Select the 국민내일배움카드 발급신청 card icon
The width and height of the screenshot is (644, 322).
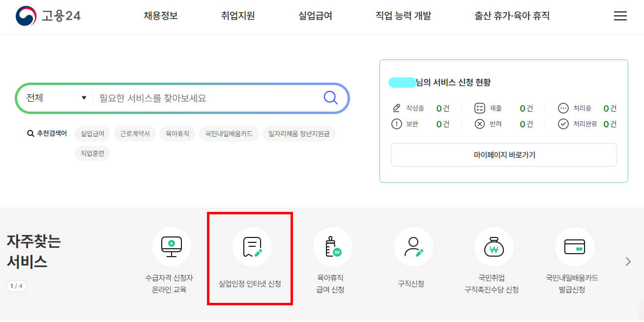(x=574, y=247)
